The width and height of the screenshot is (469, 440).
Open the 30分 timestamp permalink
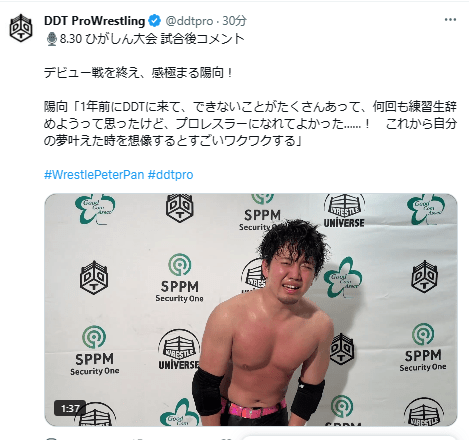234,21
